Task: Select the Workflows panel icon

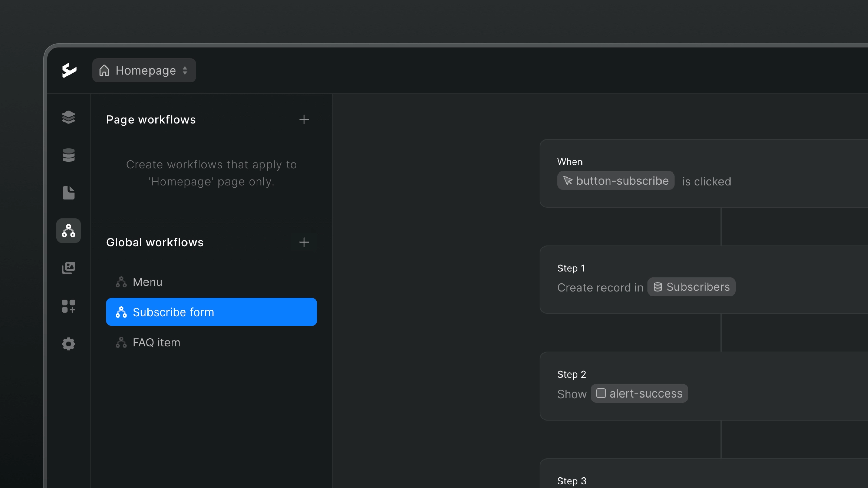Action: [68, 231]
